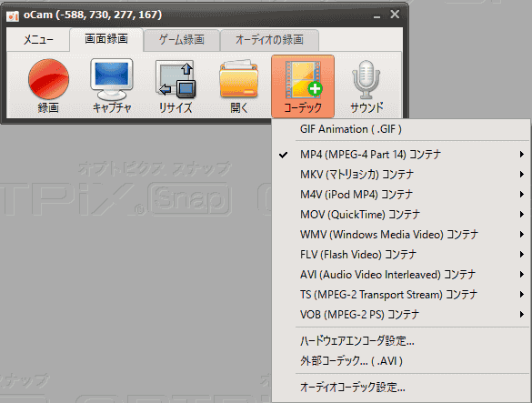
Task: Select GIF Animation (.GIF) format
Action: point(401,129)
